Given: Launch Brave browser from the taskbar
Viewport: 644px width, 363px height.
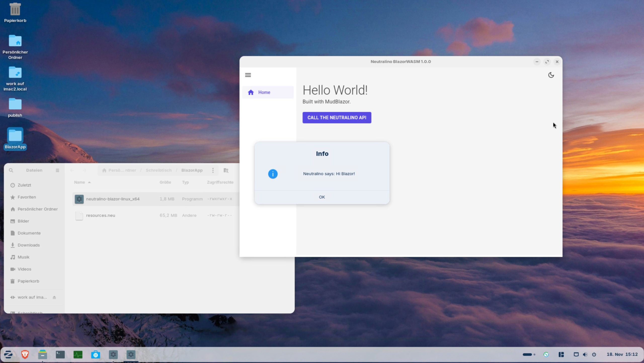Looking at the screenshot, I should (x=25, y=354).
